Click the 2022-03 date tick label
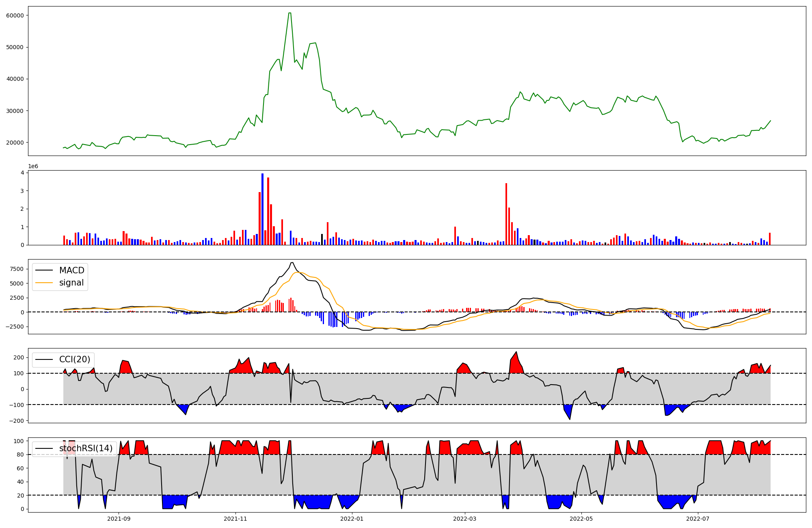812x528 pixels. tap(464, 519)
